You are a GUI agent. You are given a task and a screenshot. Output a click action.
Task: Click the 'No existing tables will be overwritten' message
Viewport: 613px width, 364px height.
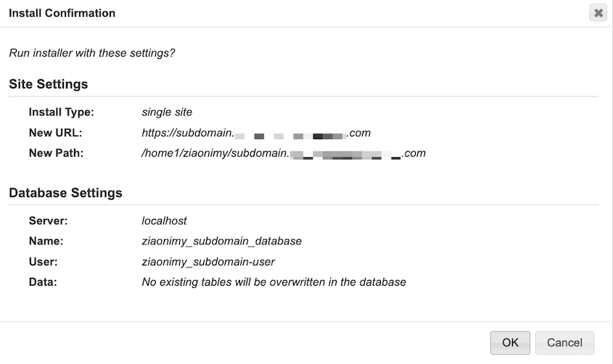tap(273, 281)
